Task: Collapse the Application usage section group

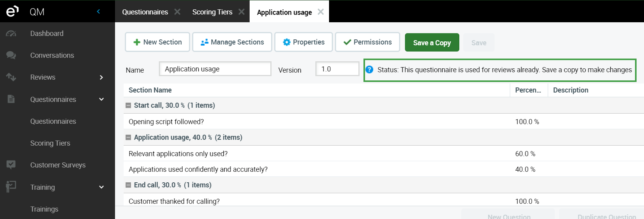Action: point(128,137)
